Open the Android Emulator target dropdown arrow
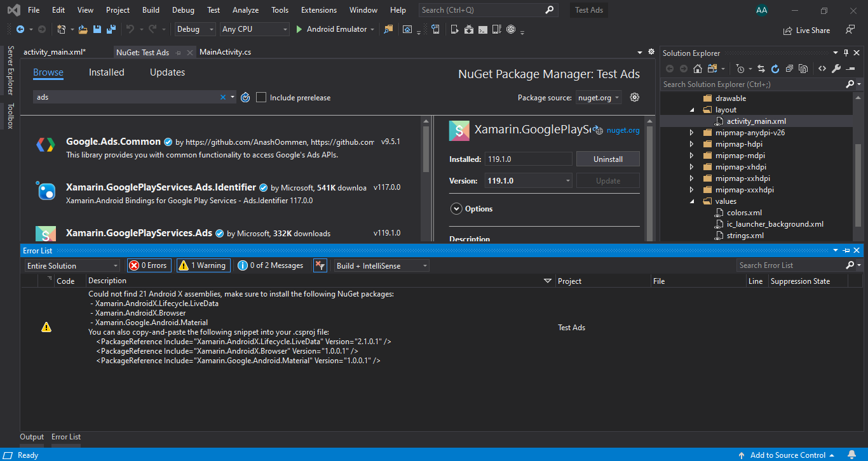868x461 pixels. point(372,29)
